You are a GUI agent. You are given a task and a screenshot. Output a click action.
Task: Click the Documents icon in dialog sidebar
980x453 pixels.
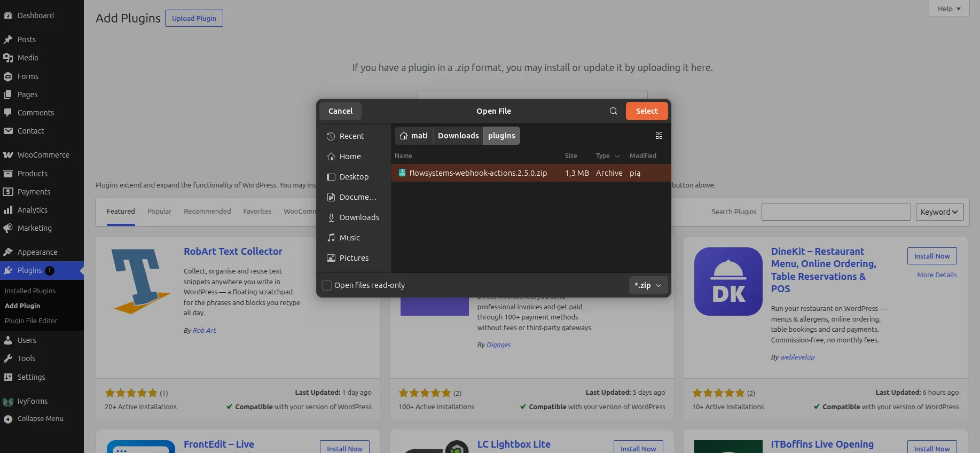click(331, 197)
